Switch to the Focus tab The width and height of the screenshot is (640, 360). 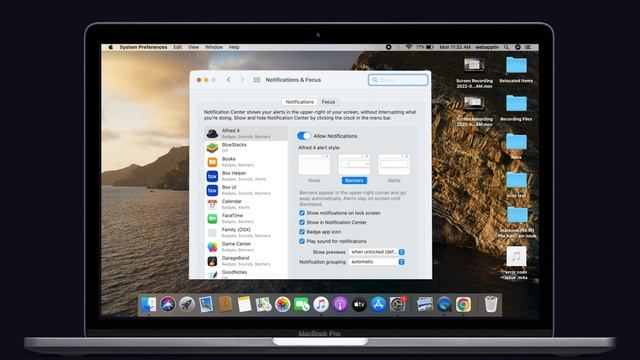[x=328, y=102]
